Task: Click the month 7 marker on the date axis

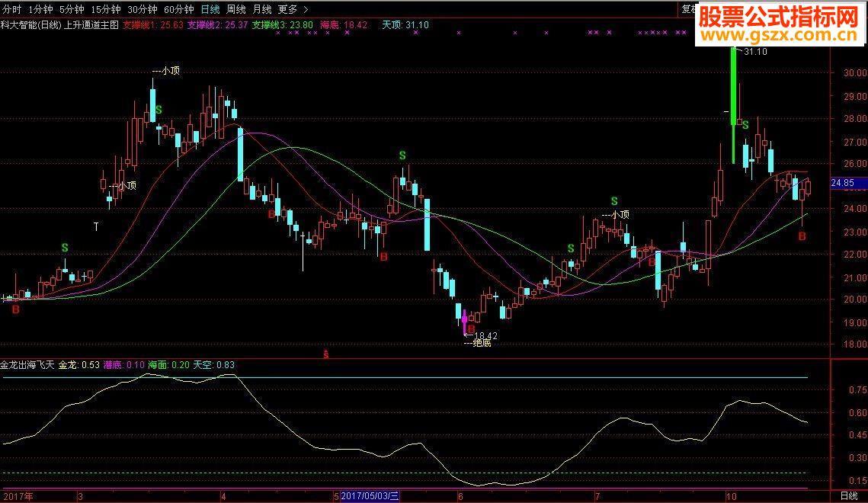Action: pyautogui.click(x=598, y=496)
